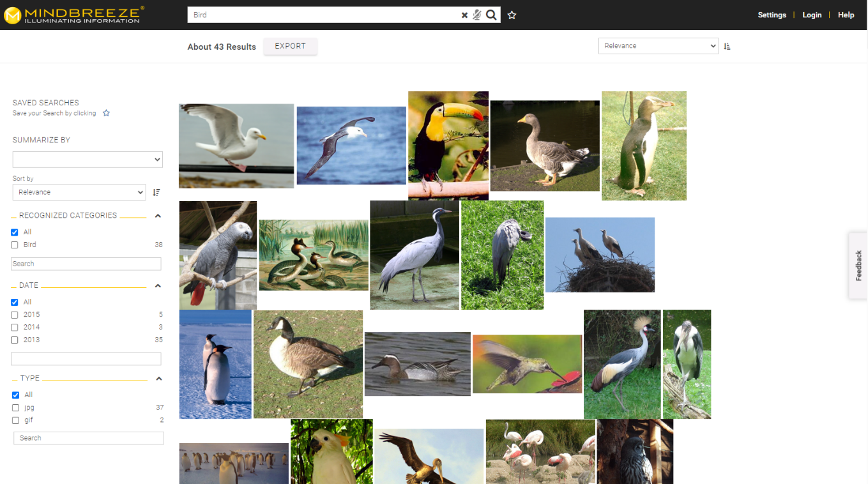Open the grey crowned crane image
The image size is (868, 484).
(622, 365)
